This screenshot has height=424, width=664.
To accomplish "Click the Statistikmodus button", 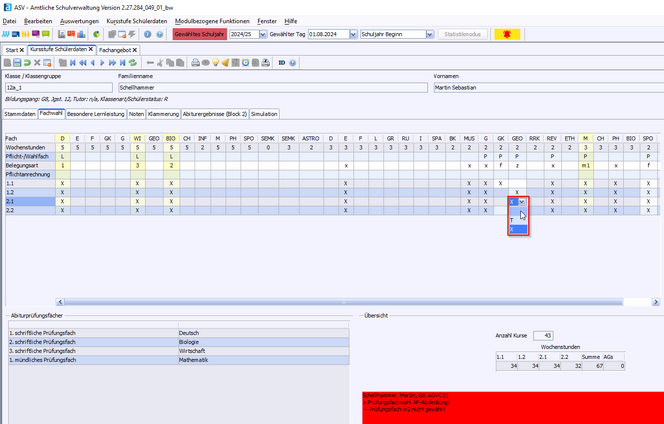I will point(461,34).
